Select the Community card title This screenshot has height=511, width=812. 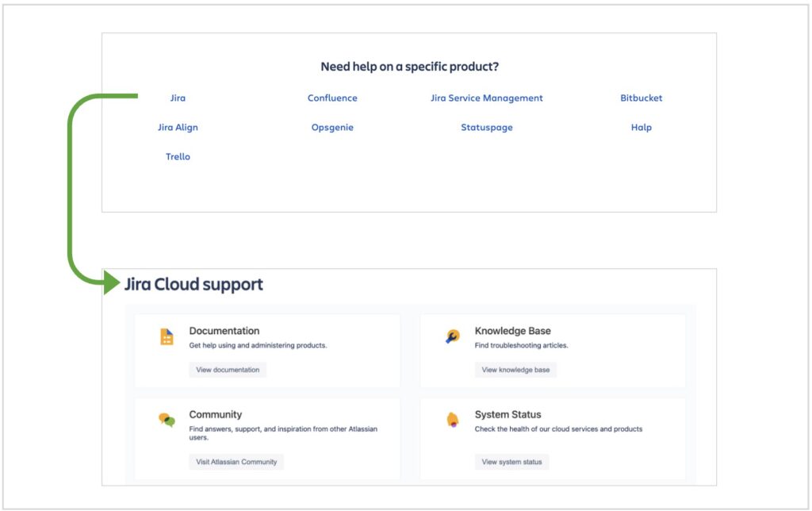pos(216,415)
